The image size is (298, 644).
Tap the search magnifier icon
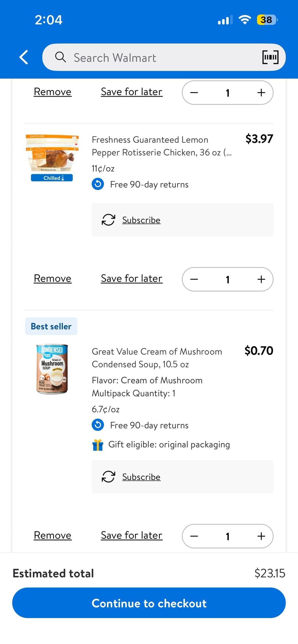click(60, 57)
